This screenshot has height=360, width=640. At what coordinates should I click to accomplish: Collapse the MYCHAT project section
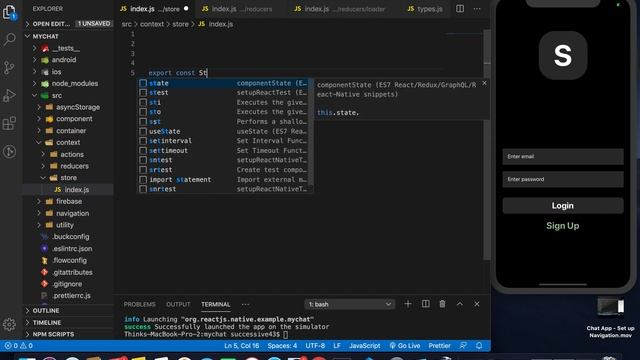point(68,36)
